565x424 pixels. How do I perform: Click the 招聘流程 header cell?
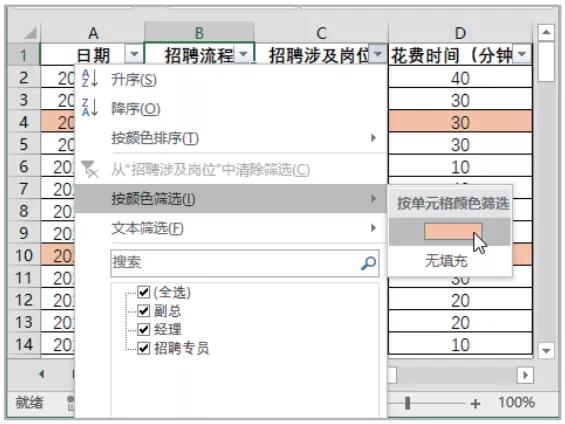[199, 55]
